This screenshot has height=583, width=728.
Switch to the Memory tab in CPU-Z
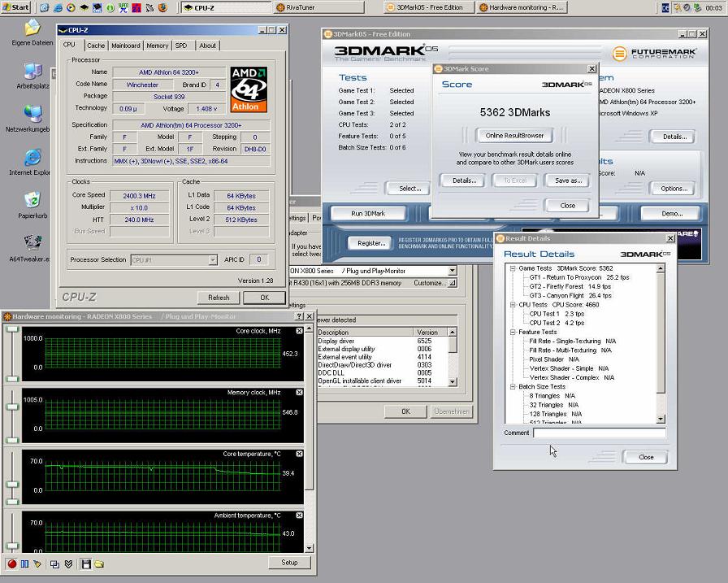[x=158, y=46]
